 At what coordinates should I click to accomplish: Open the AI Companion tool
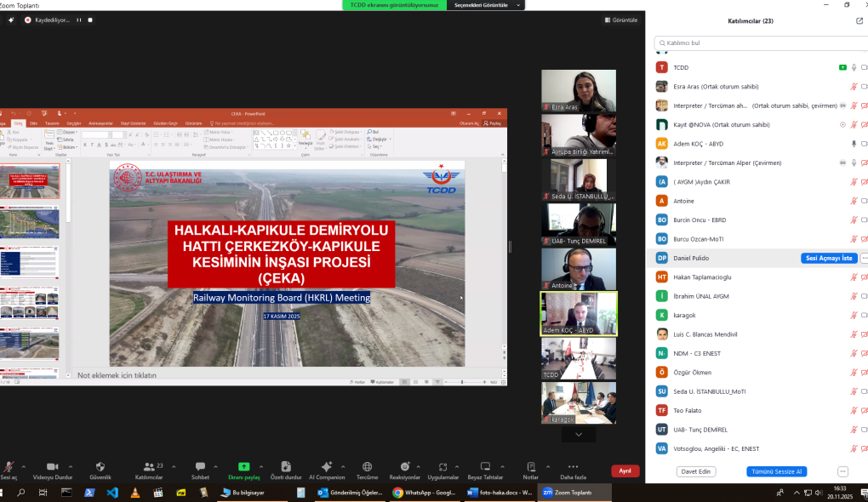[x=327, y=467]
